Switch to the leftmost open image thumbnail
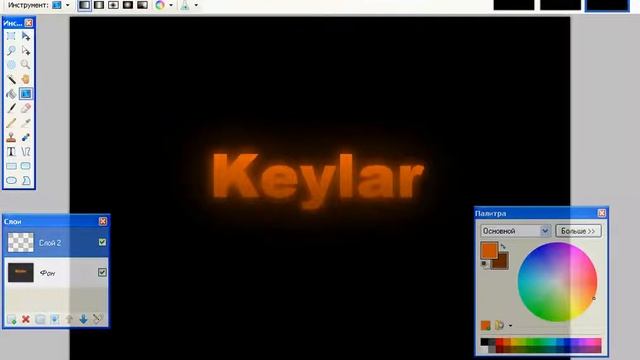Screen dimensions: 640x360 (x=514, y=5)
